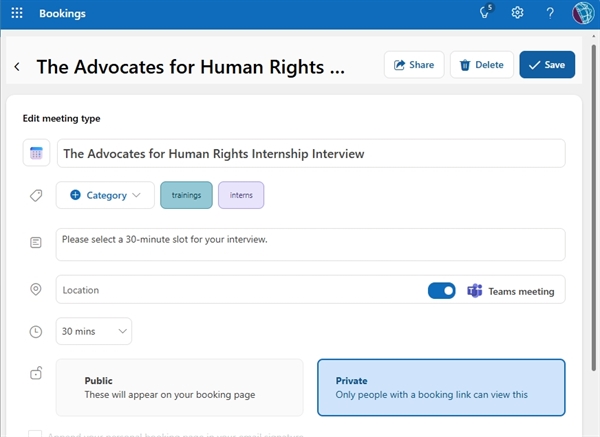Click the help question mark icon
Viewport: 600px width, 437px height.
pos(549,13)
